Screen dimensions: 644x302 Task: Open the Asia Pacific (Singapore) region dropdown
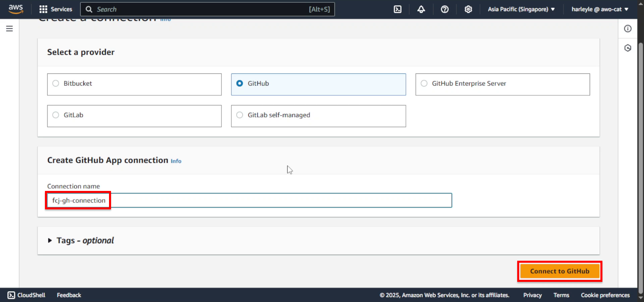521,9
